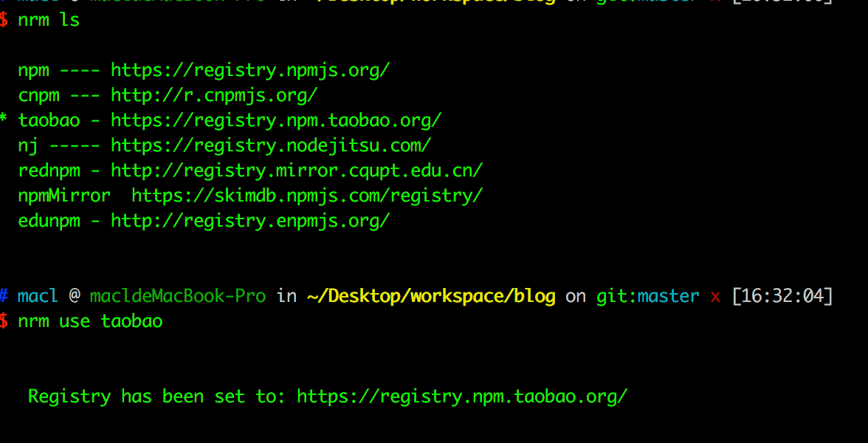
Task: Open the skimdb.npmjs.com registry URL
Action: (x=307, y=196)
